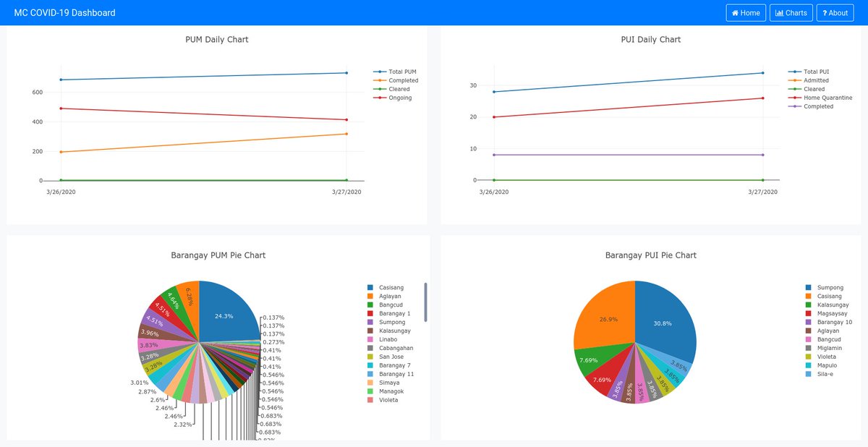The width and height of the screenshot is (868, 447).
Task: Toggle Admitted trace in PUI legend
Action: (809, 80)
